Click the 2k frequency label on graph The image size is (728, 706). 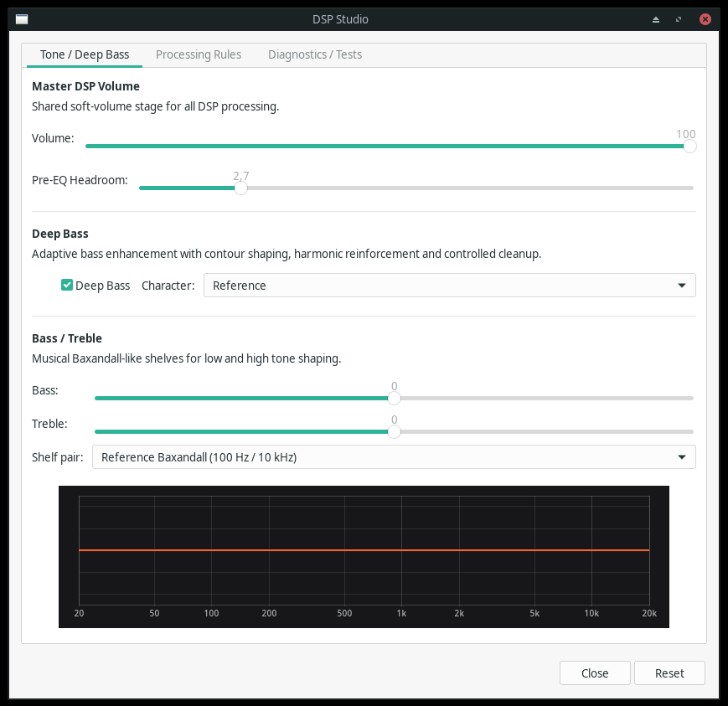[459, 613]
